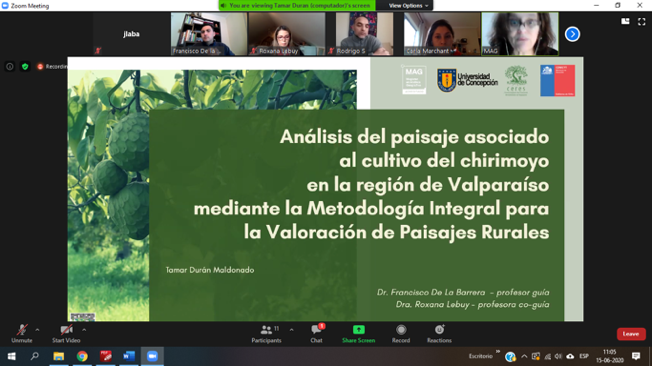Unmute the microphone

pyautogui.click(x=22, y=334)
